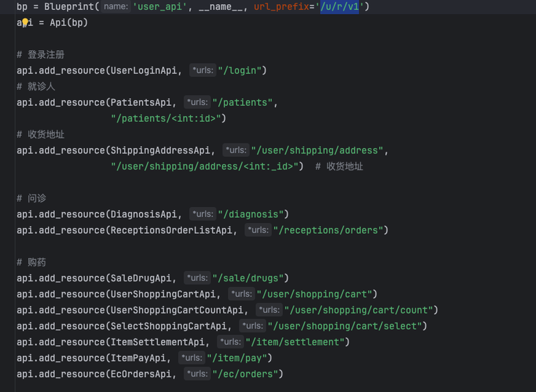This screenshot has width=536, height=392.
Task: Click the yellow lightbulb quick-fix icon
Action: (25, 23)
